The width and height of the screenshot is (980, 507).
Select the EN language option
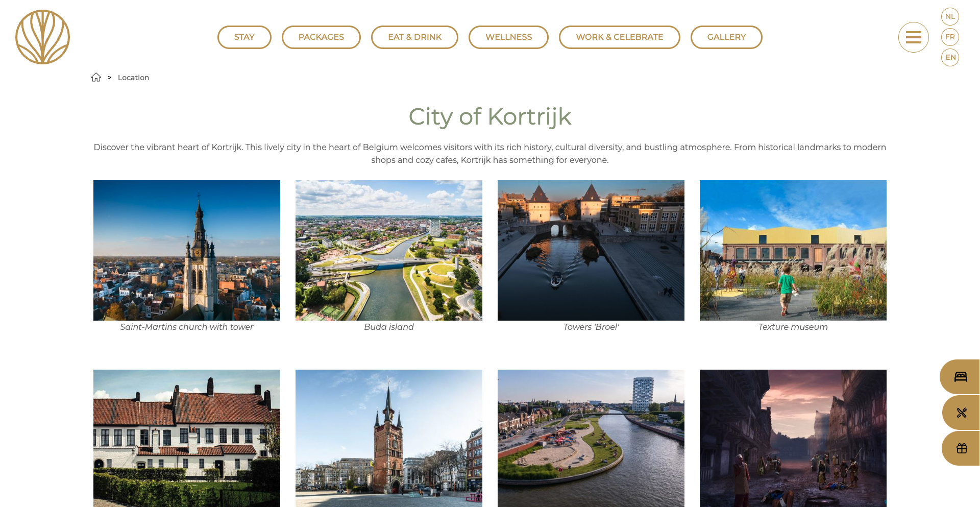(950, 57)
